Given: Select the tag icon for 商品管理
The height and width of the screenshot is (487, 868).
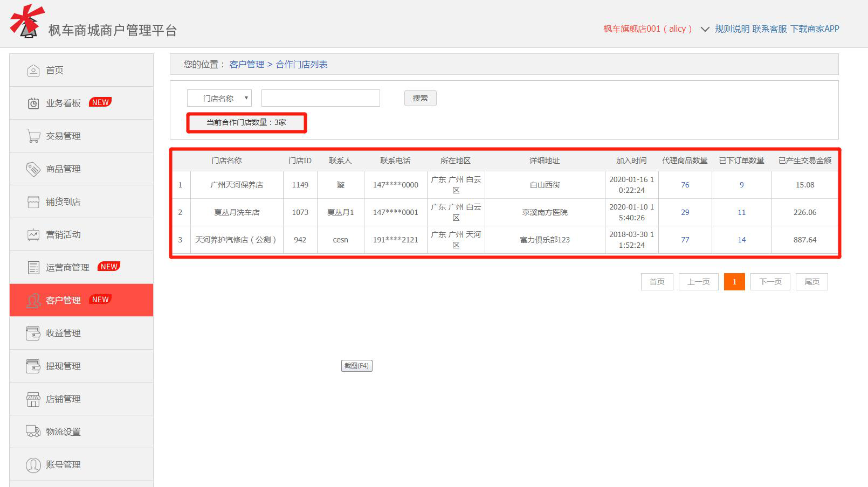Looking at the screenshot, I should [x=33, y=169].
